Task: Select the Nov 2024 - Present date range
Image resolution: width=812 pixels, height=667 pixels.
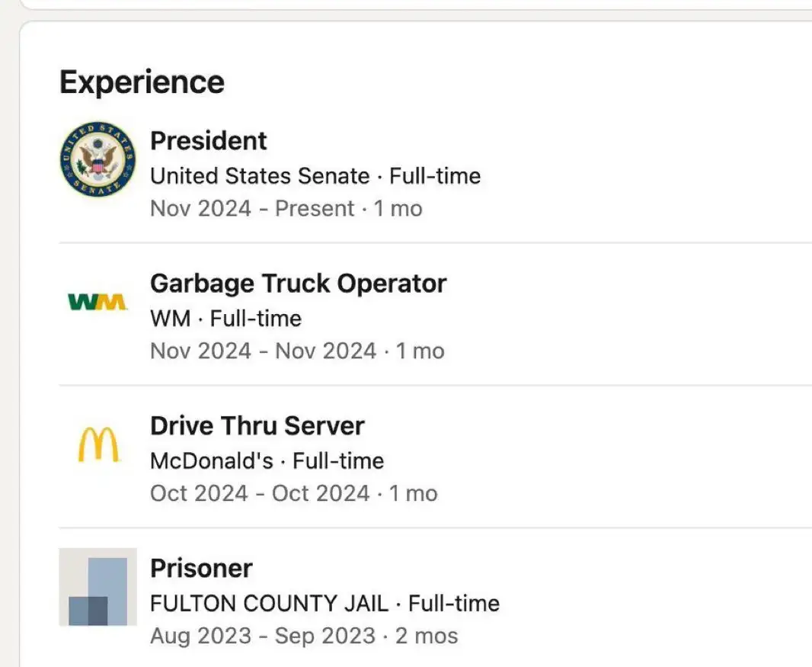Action: click(252, 209)
